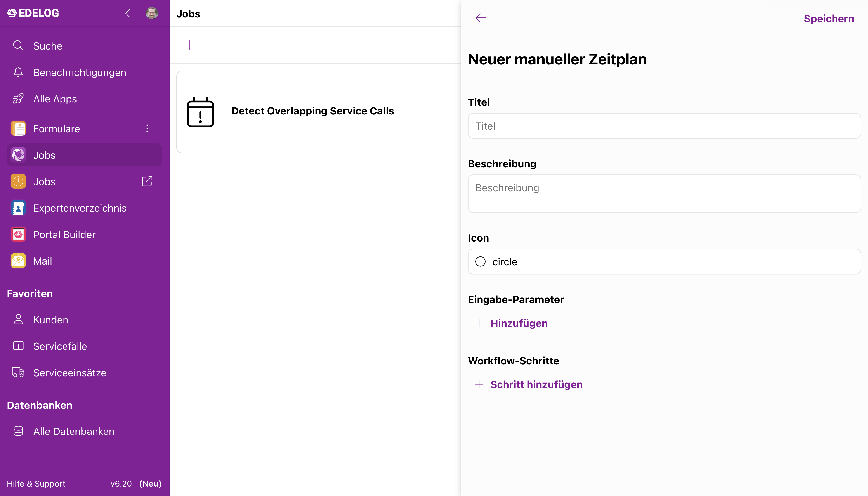
Task: Click the Datenbanken section heading
Action: 40,405
